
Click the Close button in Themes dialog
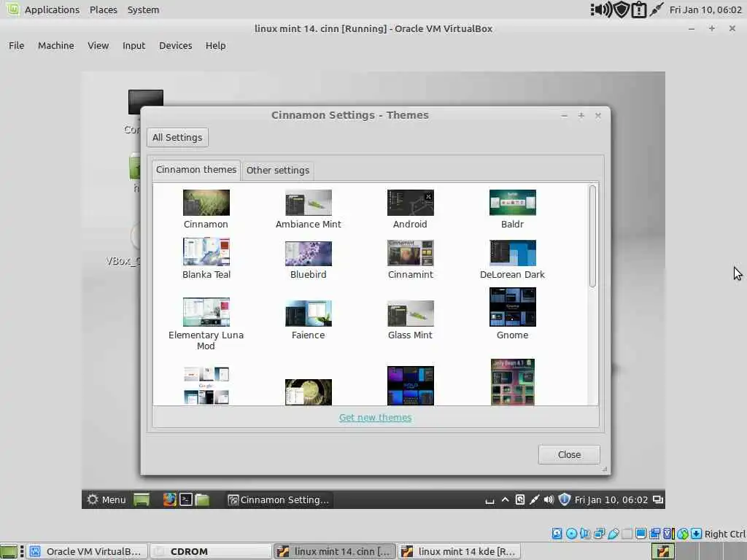tap(569, 454)
